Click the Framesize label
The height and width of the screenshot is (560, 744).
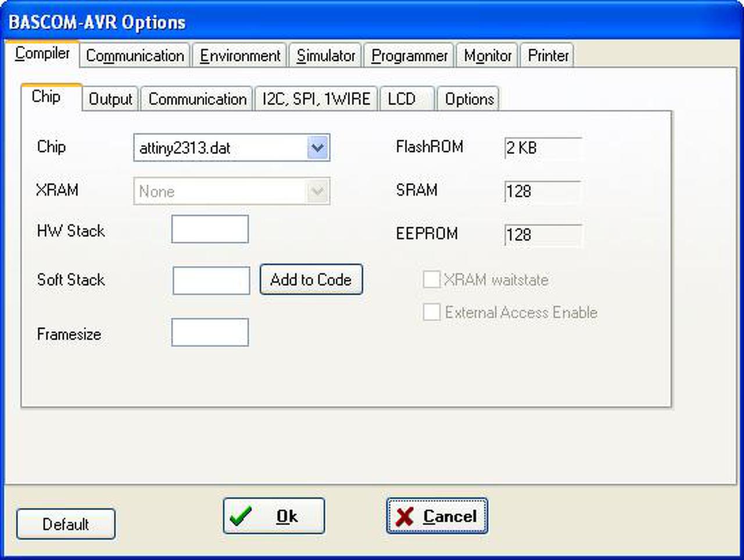pyautogui.click(x=69, y=334)
